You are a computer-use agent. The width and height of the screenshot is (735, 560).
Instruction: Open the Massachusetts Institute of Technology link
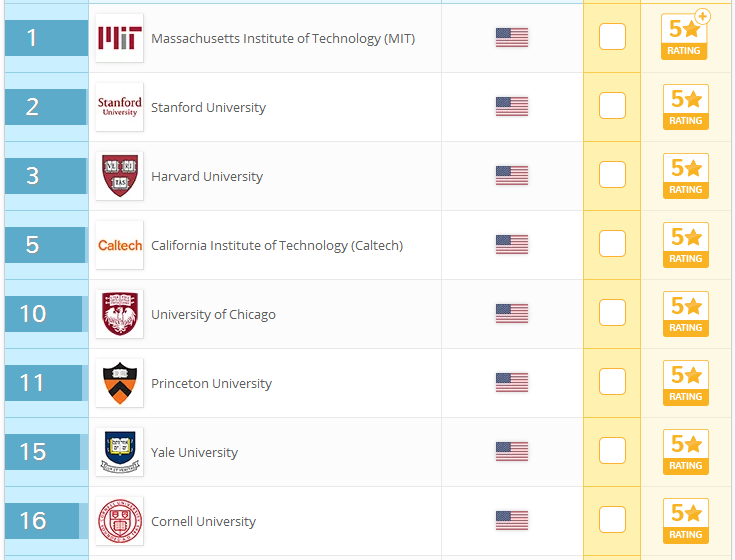tap(283, 38)
